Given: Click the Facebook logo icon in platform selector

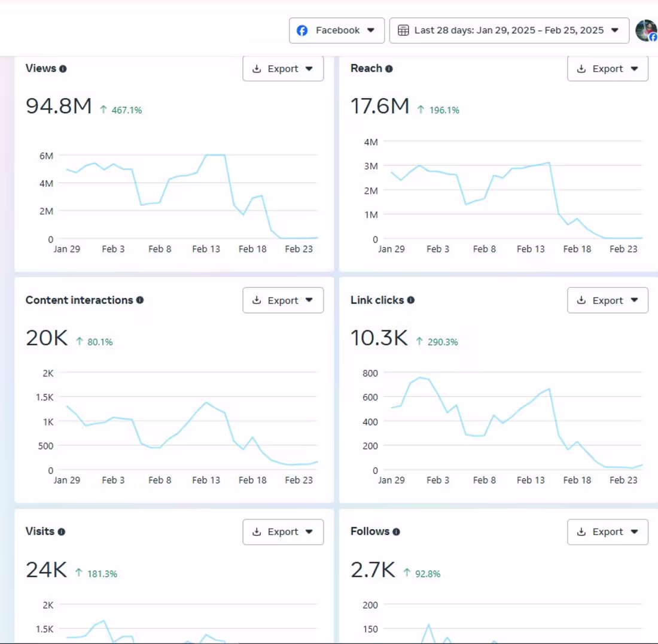Looking at the screenshot, I should 302,31.
